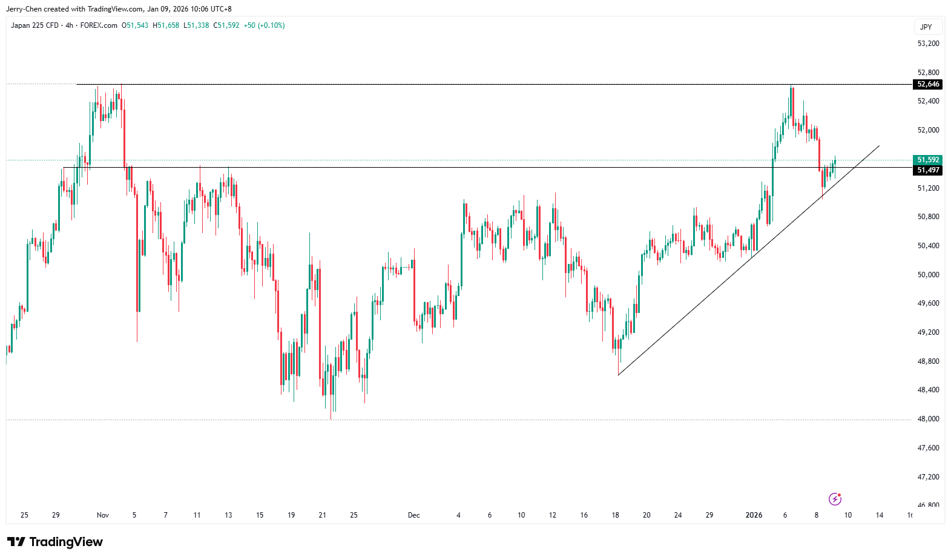Click the Dec label on time axis
Image resolution: width=951 pixels, height=560 pixels.
(413, 515)
